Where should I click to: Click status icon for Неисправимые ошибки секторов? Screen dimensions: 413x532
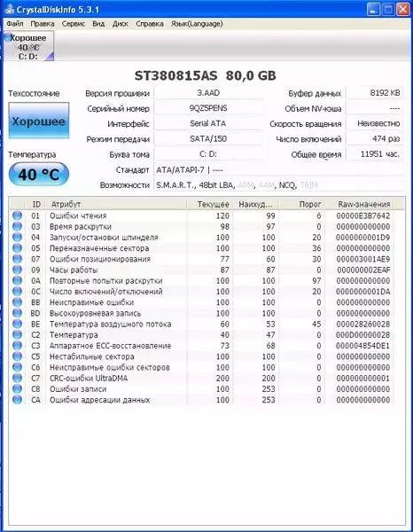coord(17,367)
